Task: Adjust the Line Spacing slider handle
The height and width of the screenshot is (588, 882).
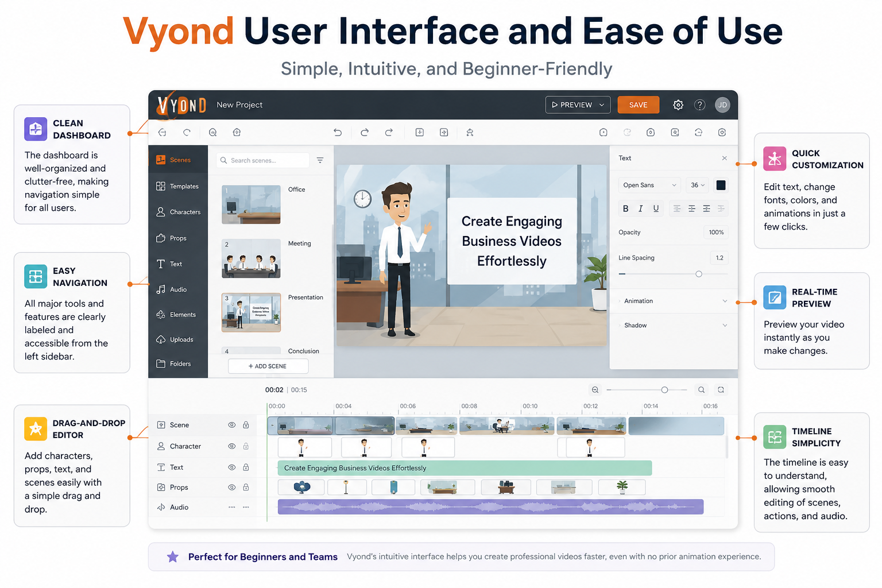Action: pos(699,274)
